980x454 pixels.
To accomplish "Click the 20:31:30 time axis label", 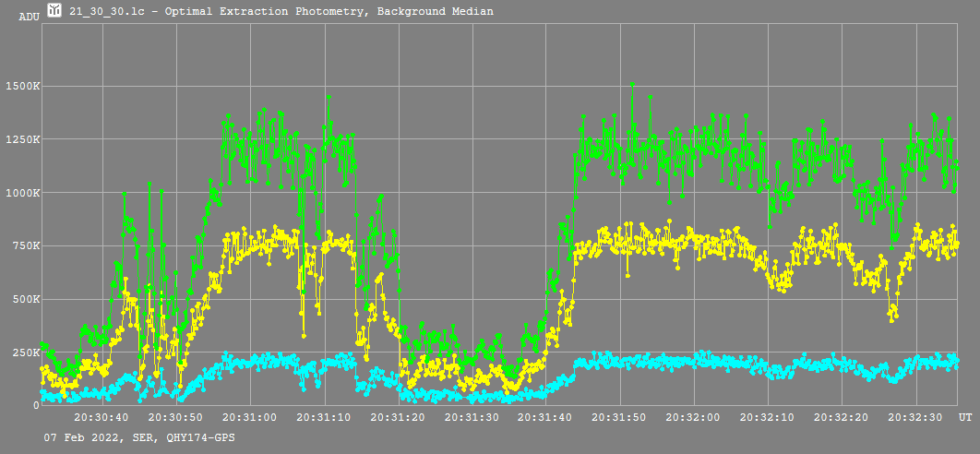I will tap(471, 418).
